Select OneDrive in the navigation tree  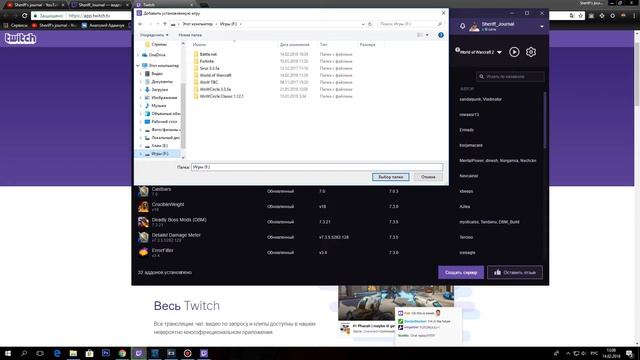pyautogui.click(x=157, y=55)
